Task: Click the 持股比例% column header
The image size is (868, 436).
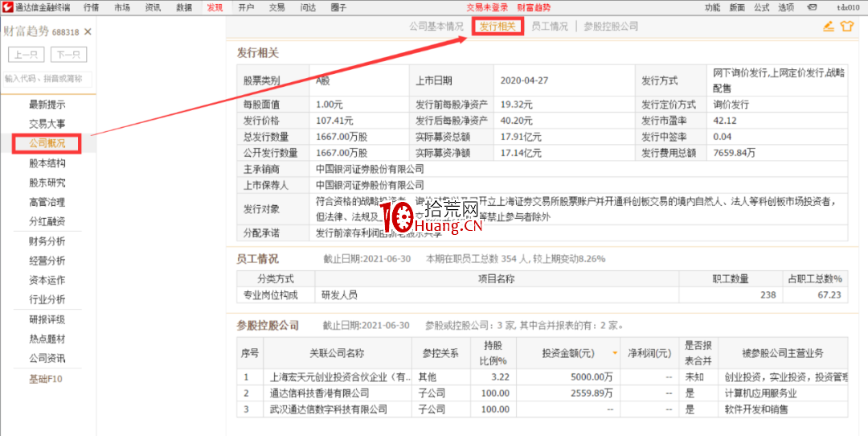Action: [493, 353]
